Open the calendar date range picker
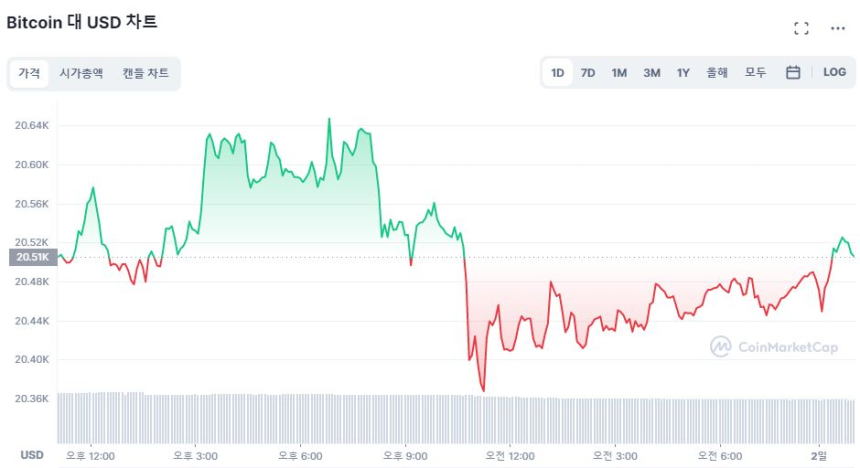This screenshot has width=860, height=468. click(x=793, y=72)
